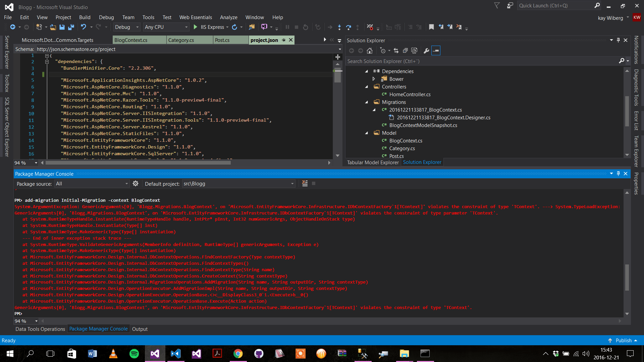
Task: Click the editor horizontal scrollbar thumb
Action: (138, 163)
